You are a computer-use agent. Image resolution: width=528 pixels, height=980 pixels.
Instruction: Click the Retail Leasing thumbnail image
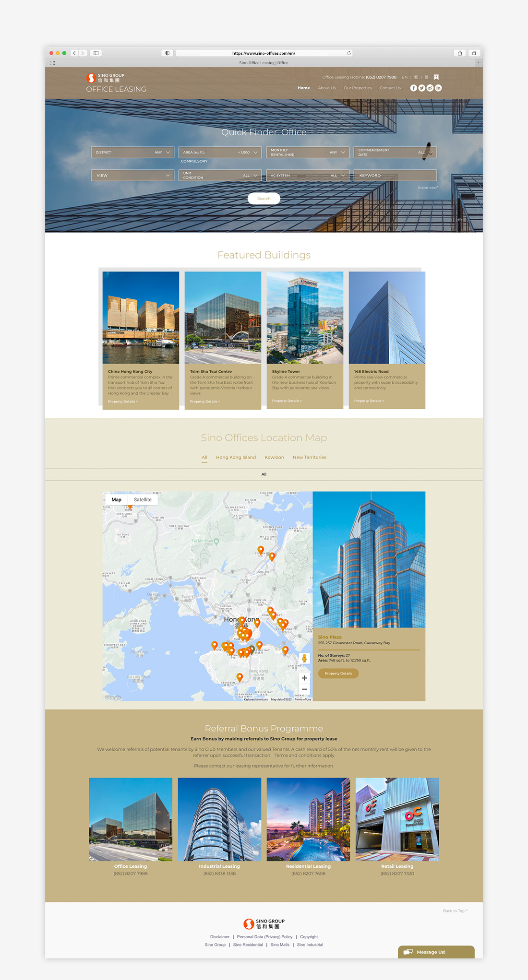pos(397,819)
